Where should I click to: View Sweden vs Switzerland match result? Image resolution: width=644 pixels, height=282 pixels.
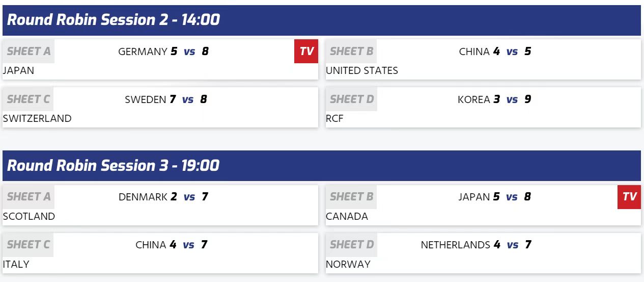[x=188, y=99]
